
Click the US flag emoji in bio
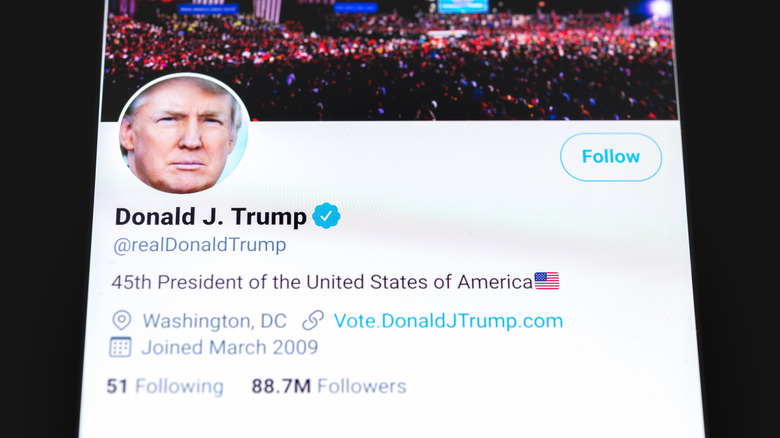pos(547,281)
